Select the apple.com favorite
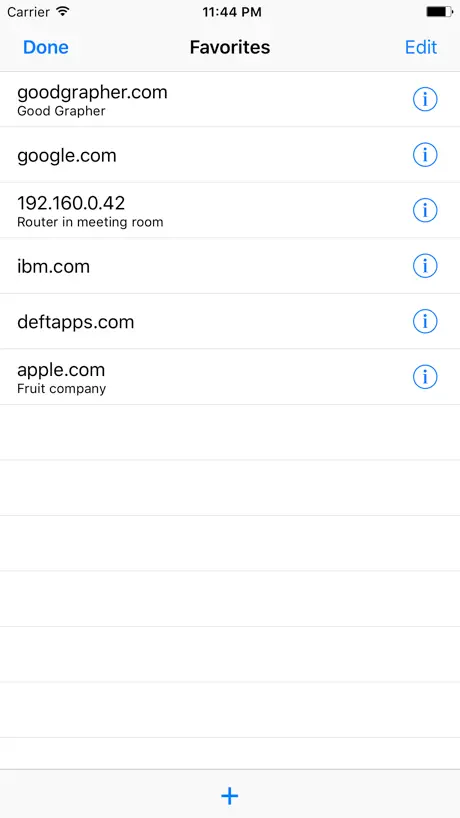 [x=230, y=377]
